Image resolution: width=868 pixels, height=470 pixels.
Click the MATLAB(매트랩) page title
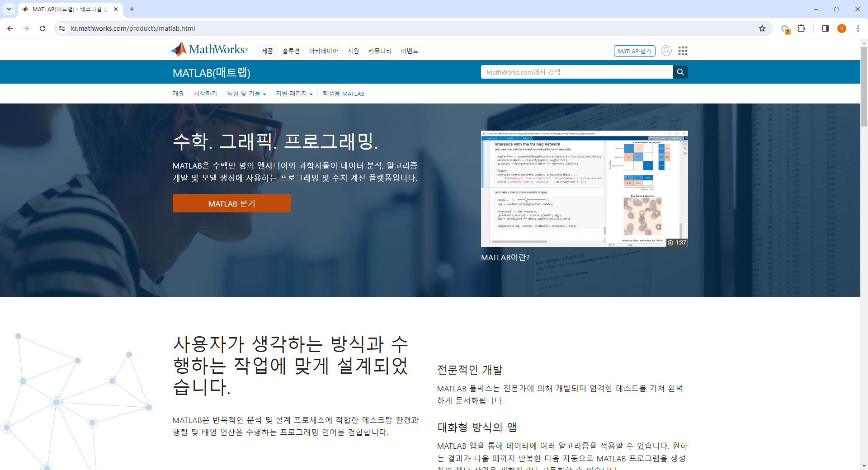212,72
